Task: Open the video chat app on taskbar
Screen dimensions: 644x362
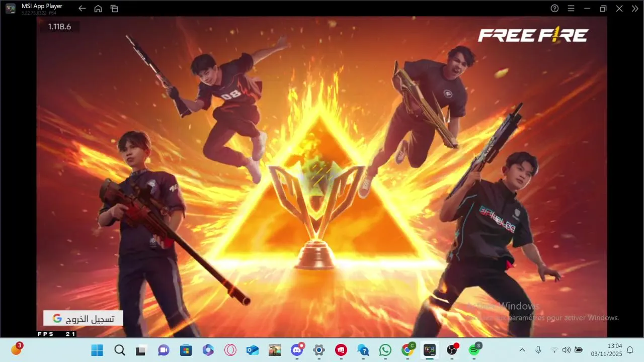Action: pos(164,350)
